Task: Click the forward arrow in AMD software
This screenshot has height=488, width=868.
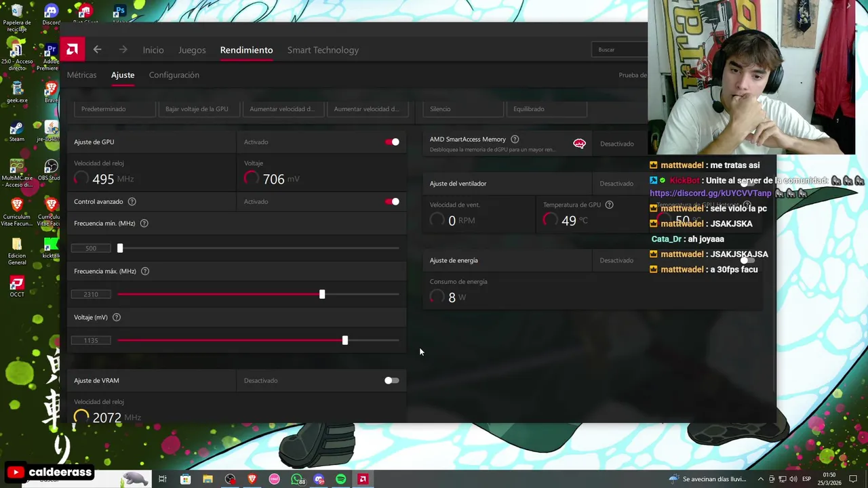Action: [x=123, y=49]
